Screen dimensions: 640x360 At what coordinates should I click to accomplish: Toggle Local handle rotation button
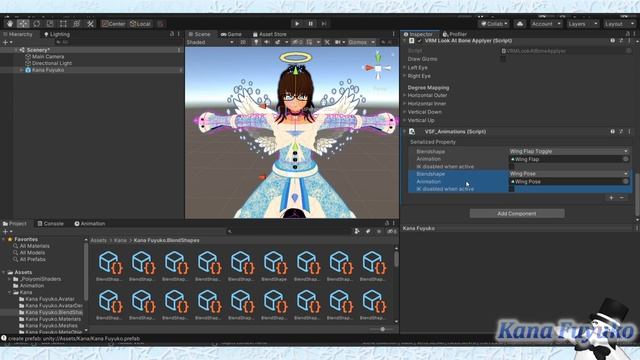[140, 24]
